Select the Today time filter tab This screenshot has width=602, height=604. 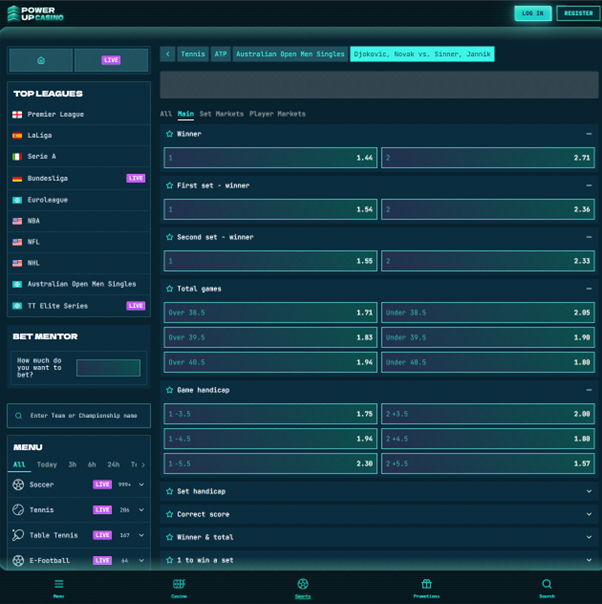click(x=47, y=465)
